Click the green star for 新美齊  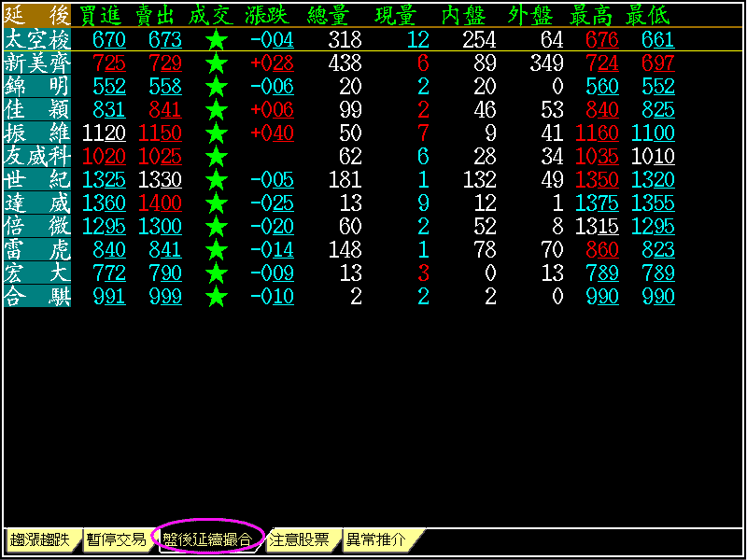click(217, 63)
